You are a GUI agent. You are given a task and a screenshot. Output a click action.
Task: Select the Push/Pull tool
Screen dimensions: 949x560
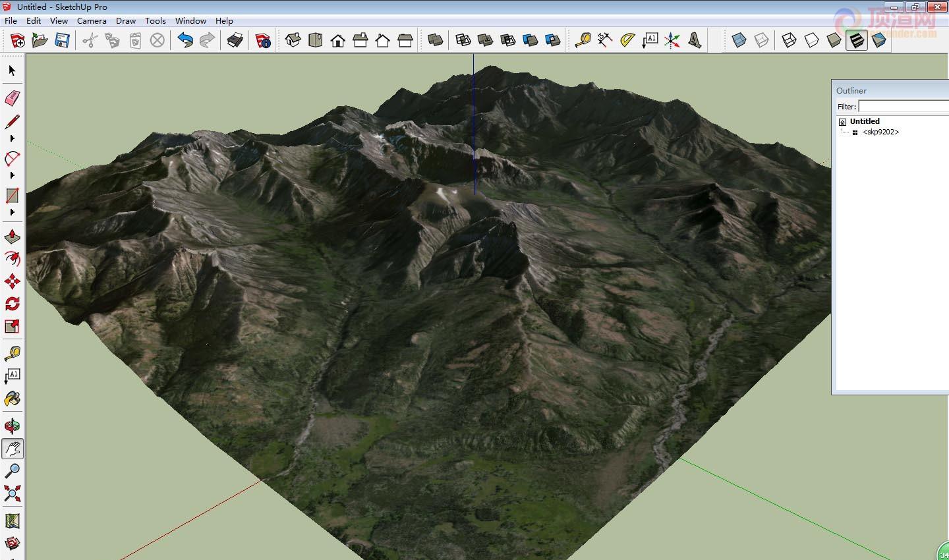[13, 237]
